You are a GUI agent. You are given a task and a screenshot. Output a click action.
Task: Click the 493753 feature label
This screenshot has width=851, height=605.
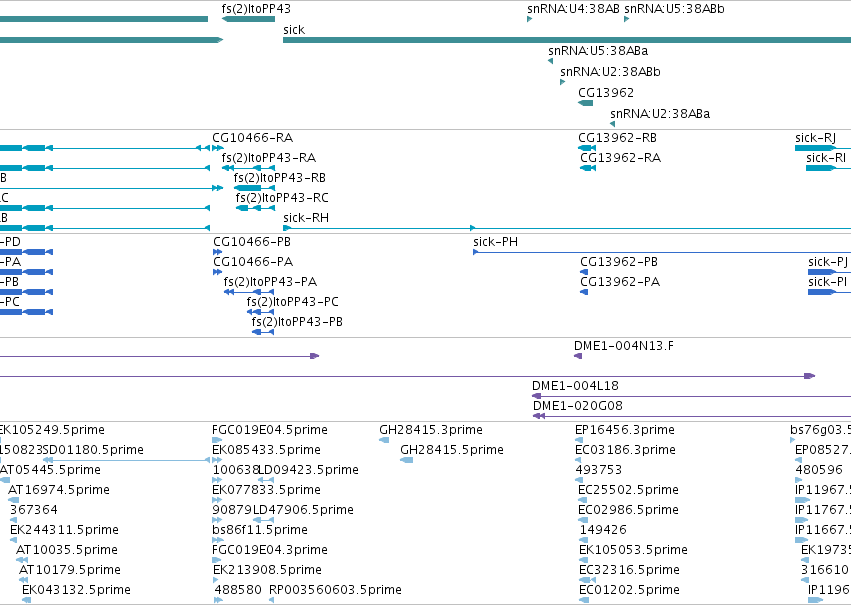[x=599, y=470]
